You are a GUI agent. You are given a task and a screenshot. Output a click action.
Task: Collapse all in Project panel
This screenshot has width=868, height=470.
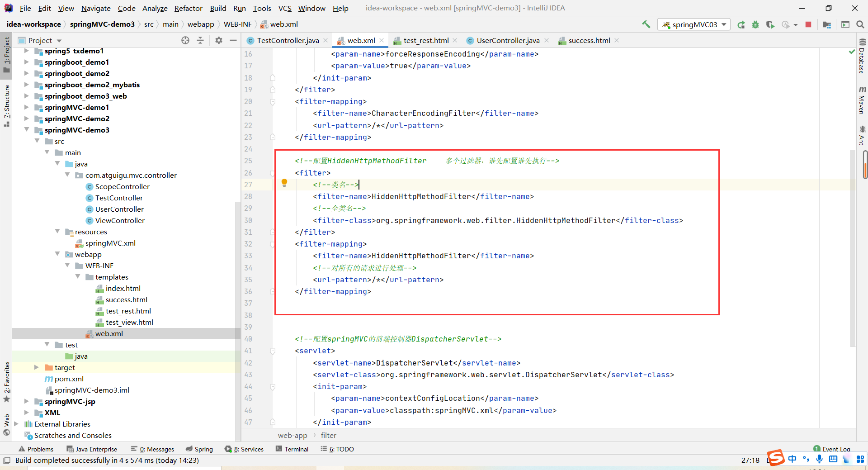click(200, 40)
